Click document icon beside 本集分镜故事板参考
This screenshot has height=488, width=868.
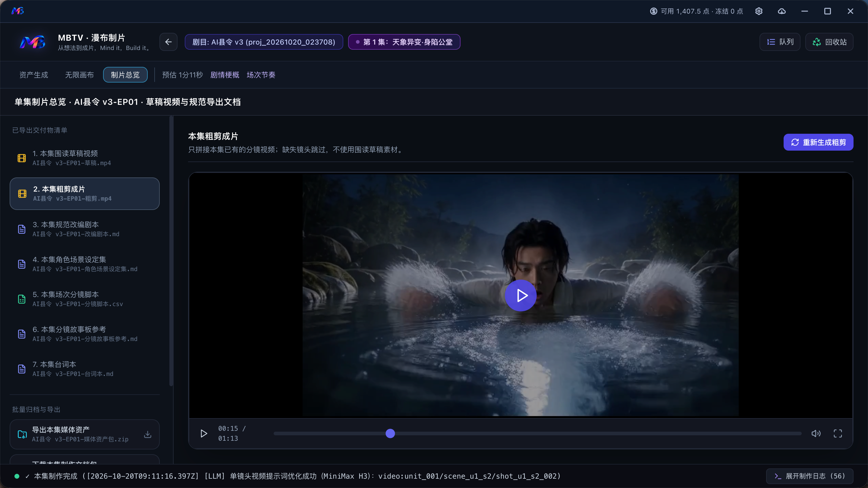22,334
